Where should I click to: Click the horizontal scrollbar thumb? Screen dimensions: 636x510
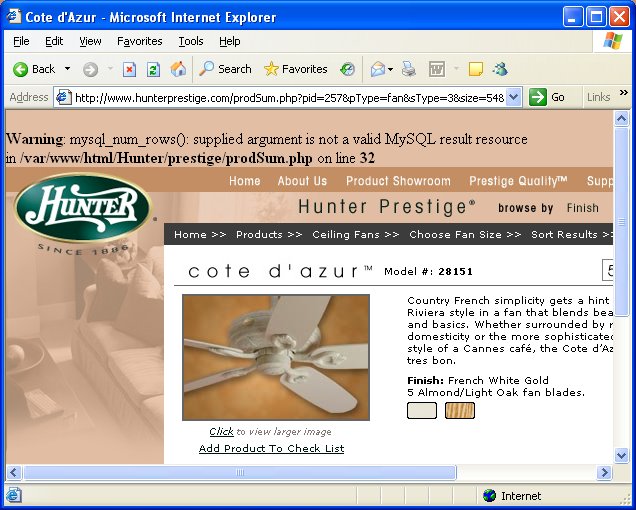240,472
